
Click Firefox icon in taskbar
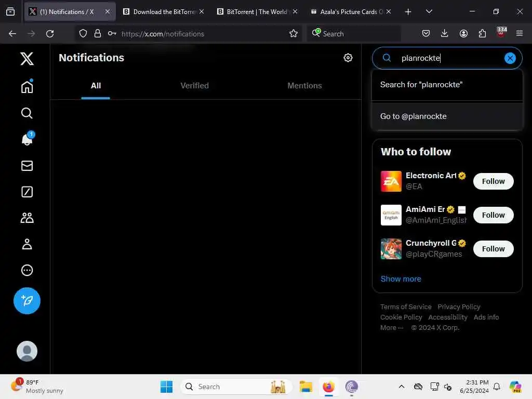pos(328,387)
